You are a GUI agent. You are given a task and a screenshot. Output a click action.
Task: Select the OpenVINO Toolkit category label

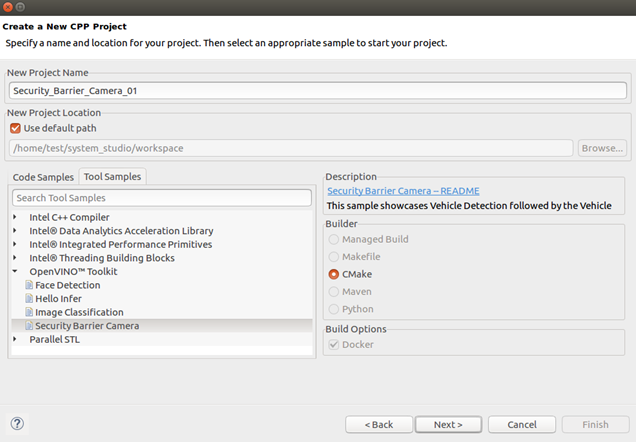pos(73,272)
